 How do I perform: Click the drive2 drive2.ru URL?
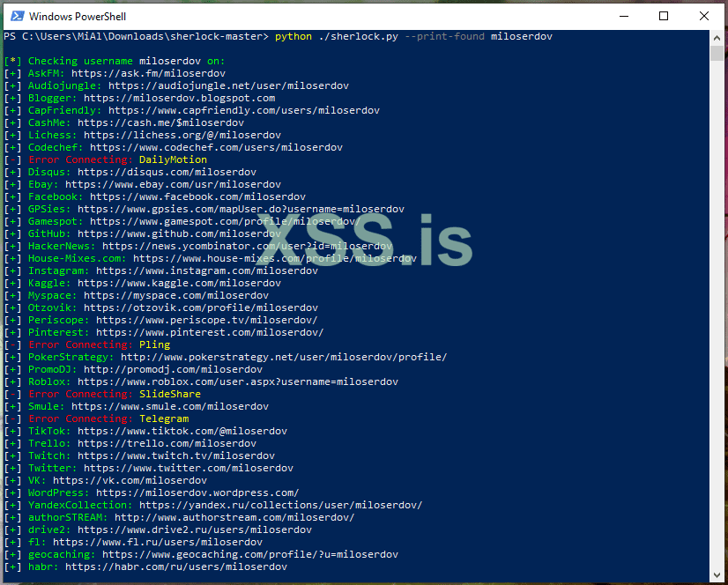click(195, 529)
